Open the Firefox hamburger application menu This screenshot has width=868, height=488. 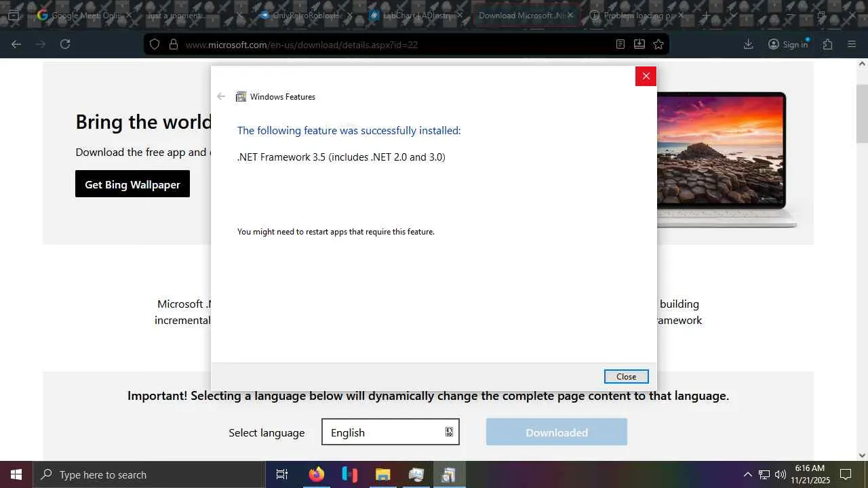point(852,44)
